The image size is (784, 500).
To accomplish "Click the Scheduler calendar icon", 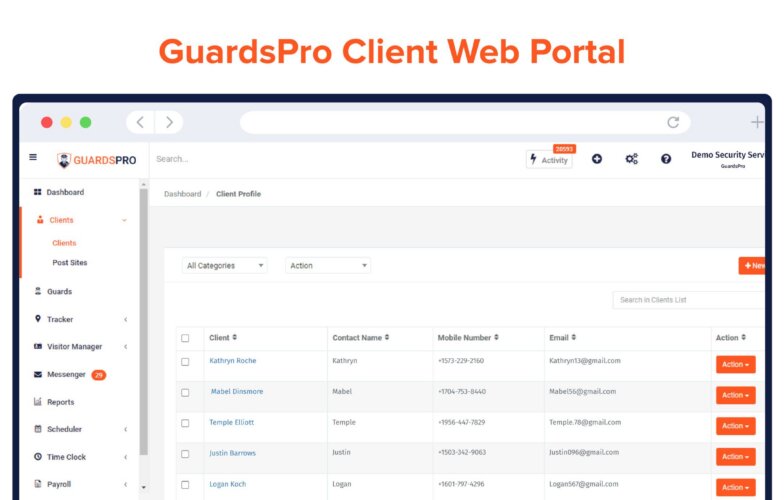I will click(x=38, y=428).
